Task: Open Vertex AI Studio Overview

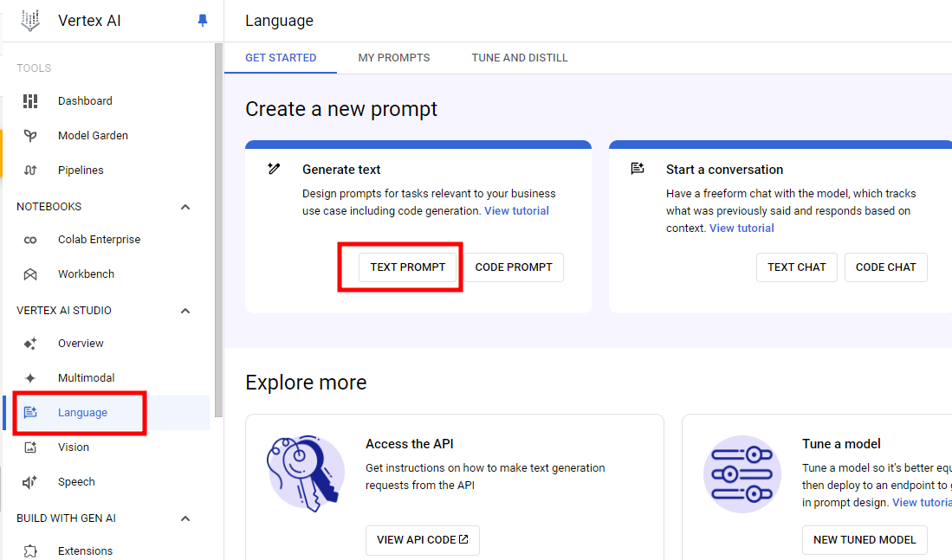Action: [x=81, y=344]
